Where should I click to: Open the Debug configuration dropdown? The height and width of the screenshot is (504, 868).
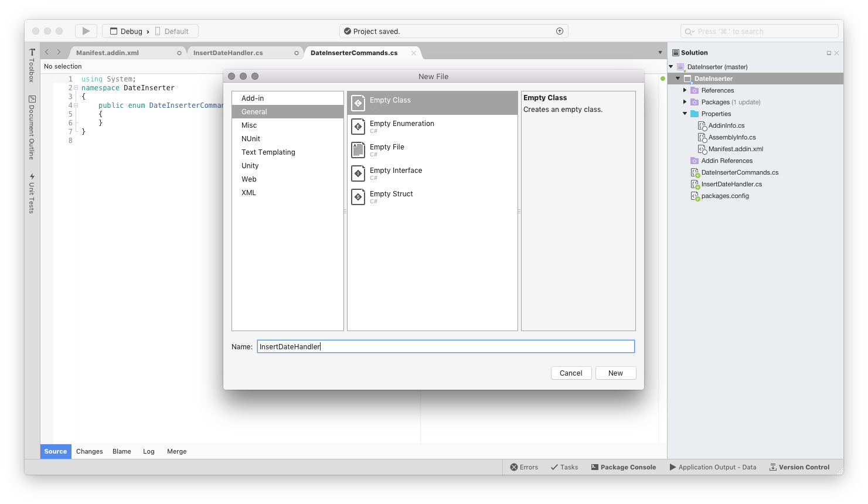[131, 32]
